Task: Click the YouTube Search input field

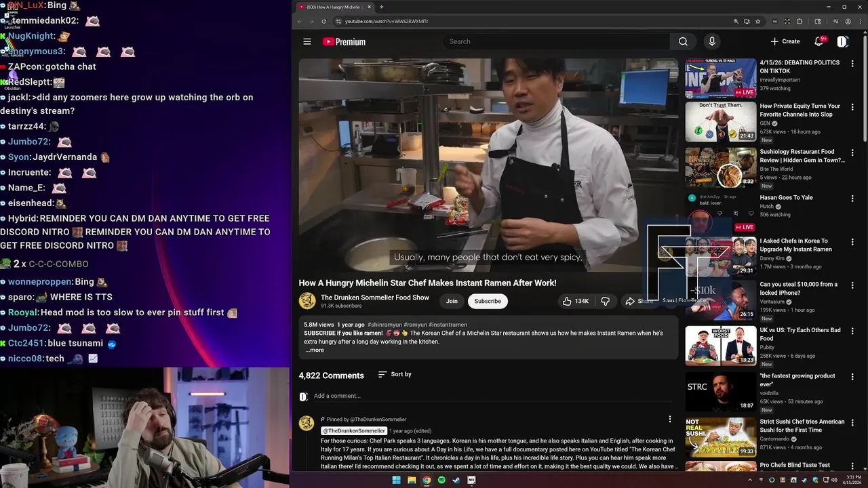Action: (557, 41)
